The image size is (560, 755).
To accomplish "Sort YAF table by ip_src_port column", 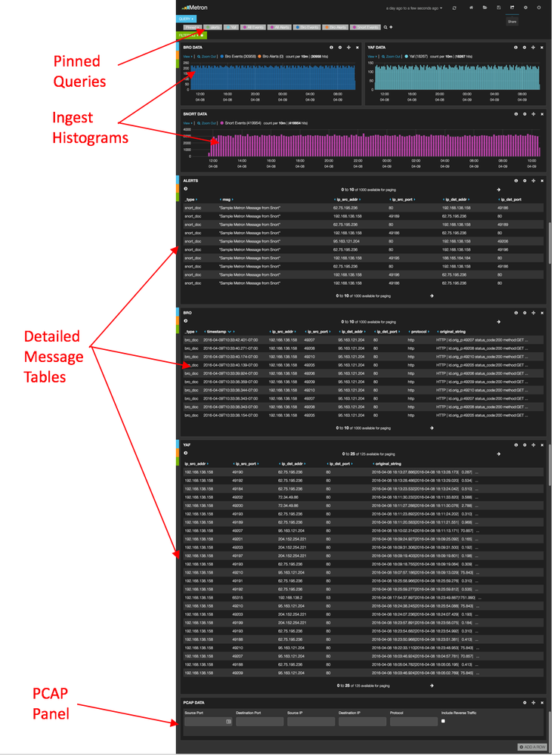I will [x=246, y=464].
